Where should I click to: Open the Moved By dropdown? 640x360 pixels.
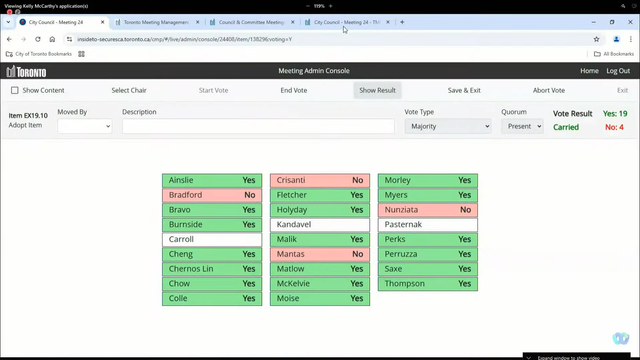(84, 126)
